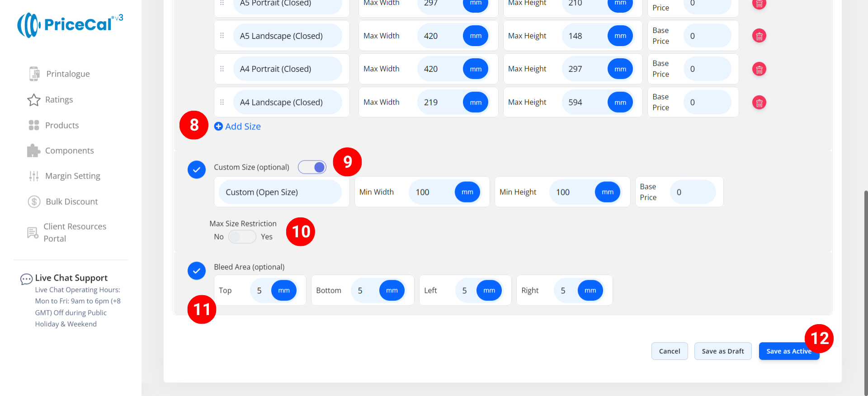This screenshot has width=868, height=396.
Task: Click the Custom (Open Size) name field
Action: pyautogui.click(x=280, y=192)
